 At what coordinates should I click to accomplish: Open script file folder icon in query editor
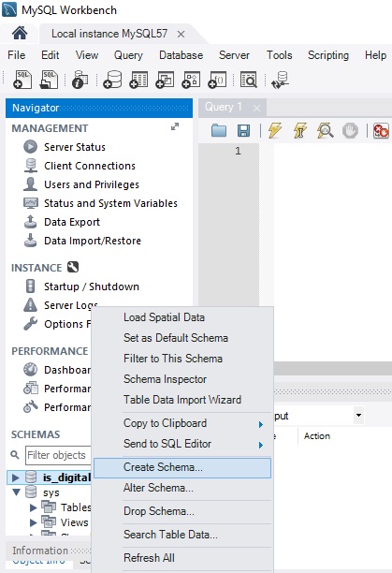(x=219, y=130)
